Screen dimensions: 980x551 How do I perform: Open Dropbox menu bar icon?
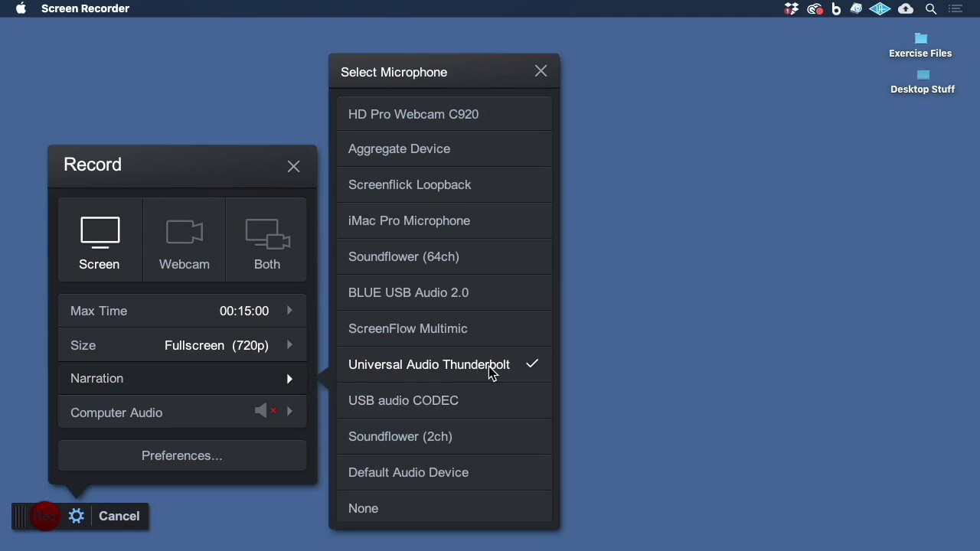point(792,8)
